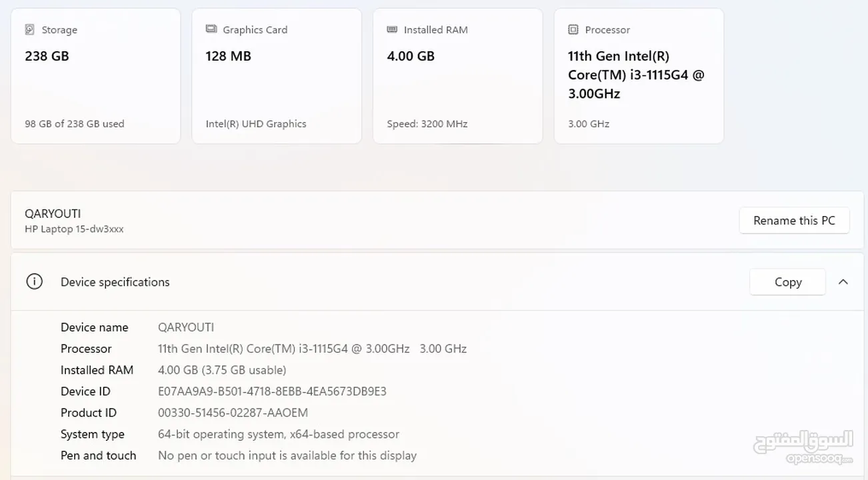Click the Rename this PC button

794,221
